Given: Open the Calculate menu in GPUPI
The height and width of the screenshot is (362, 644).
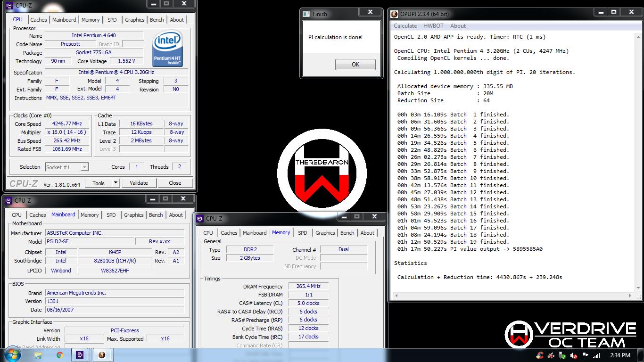Looking at the screenshot, I should pyautogui.click(x=405, y=26).
